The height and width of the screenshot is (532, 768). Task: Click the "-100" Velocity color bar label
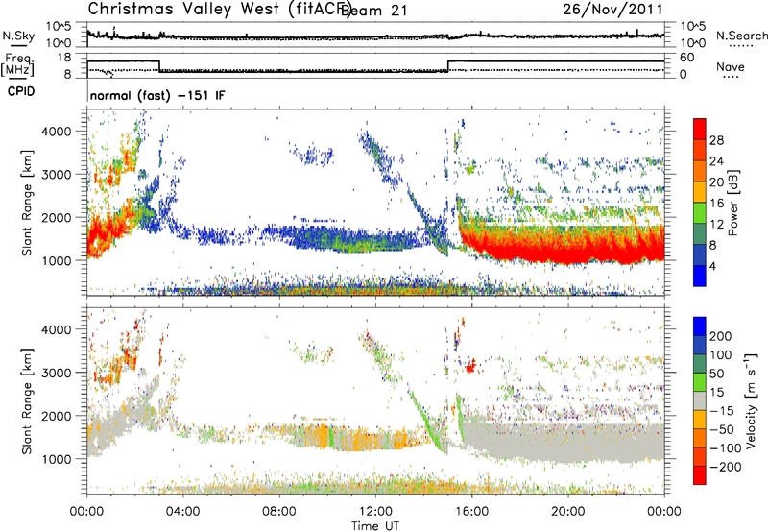tap(726, 448)
